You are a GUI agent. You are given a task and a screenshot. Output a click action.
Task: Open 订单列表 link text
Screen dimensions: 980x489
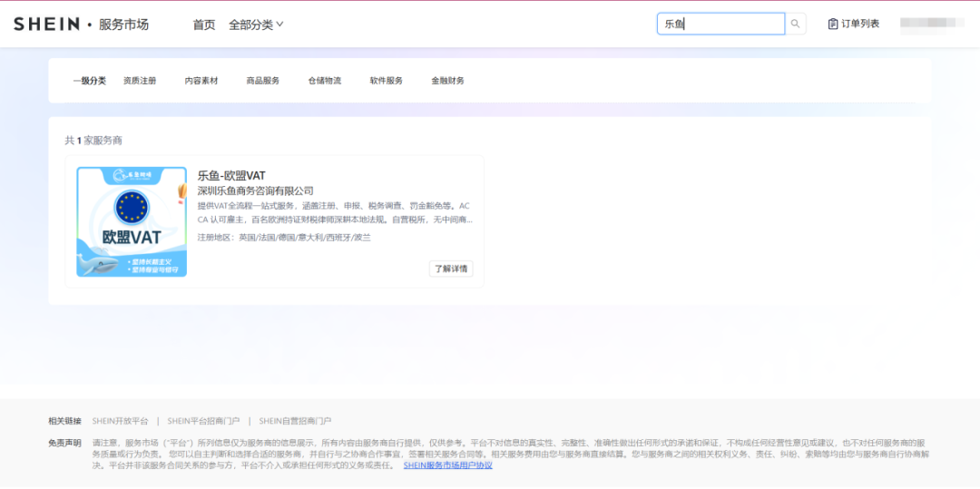pyautogui.click(x=860, y=24)
